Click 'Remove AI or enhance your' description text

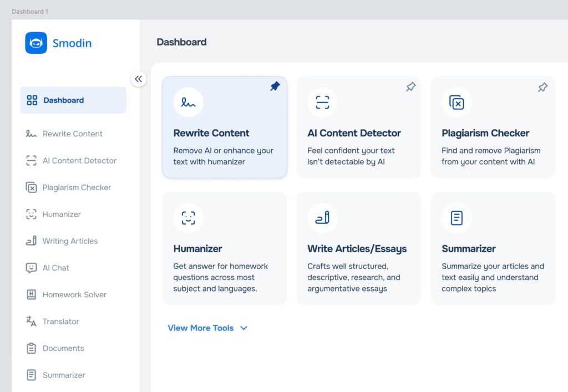click(223, 151)
